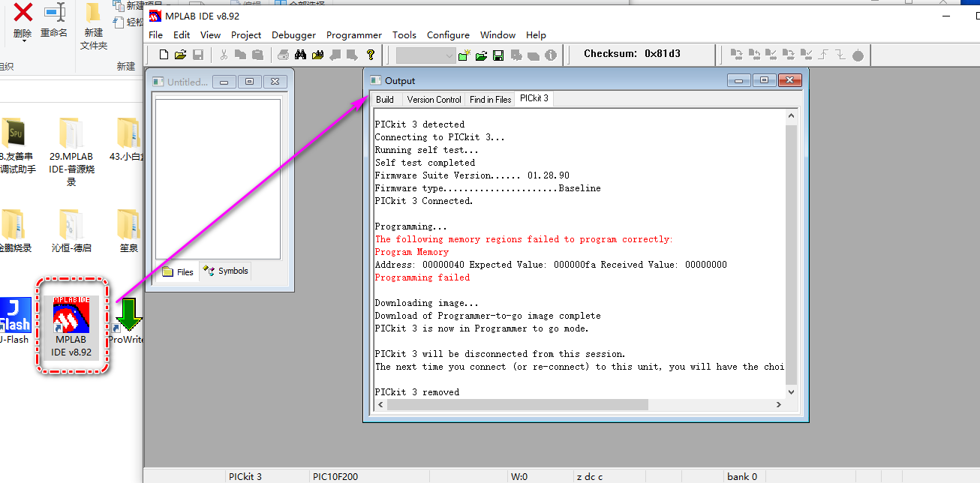Click the first PICkit 3 programmer toolbar icon

pyautogui.click(x=736, y=55)
